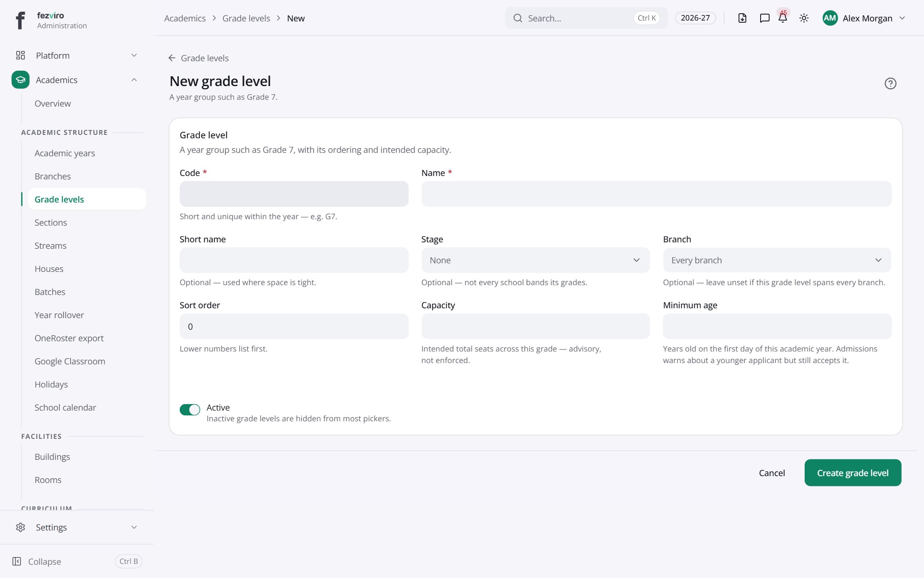
Task: Click the AM user avatar
Action: point(830,18)
